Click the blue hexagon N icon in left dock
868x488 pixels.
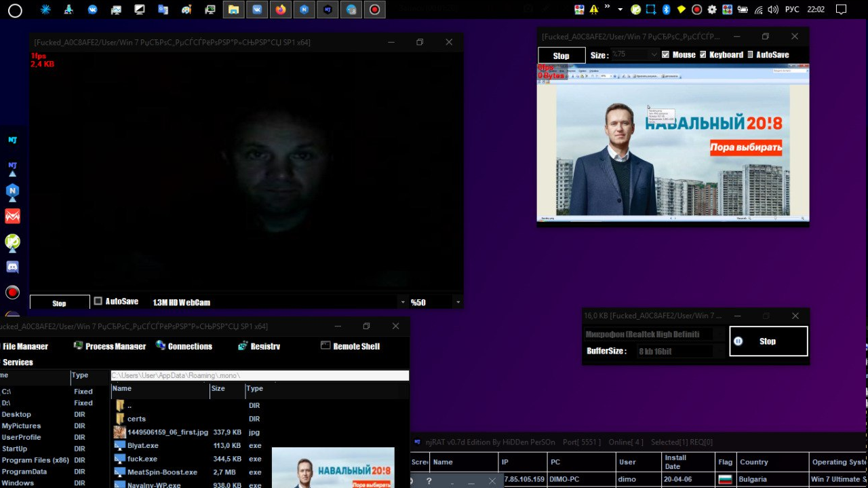point(12,191)
